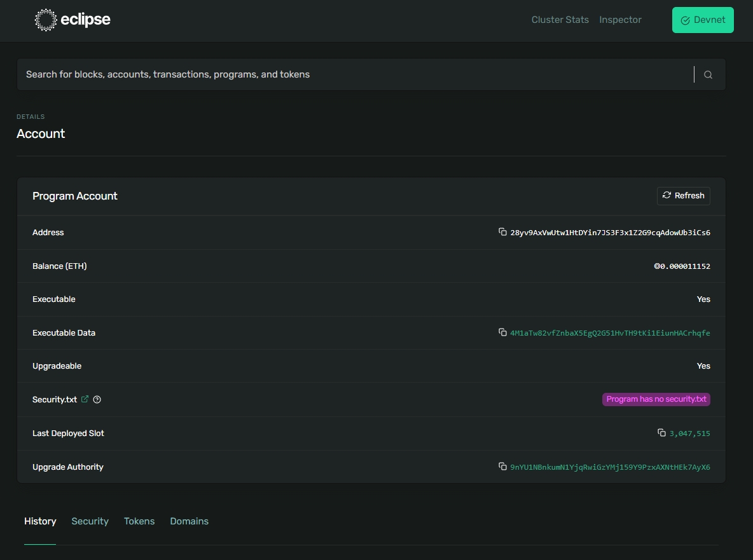
Task: Open Cluster Stats page
Action: [560, 20]
